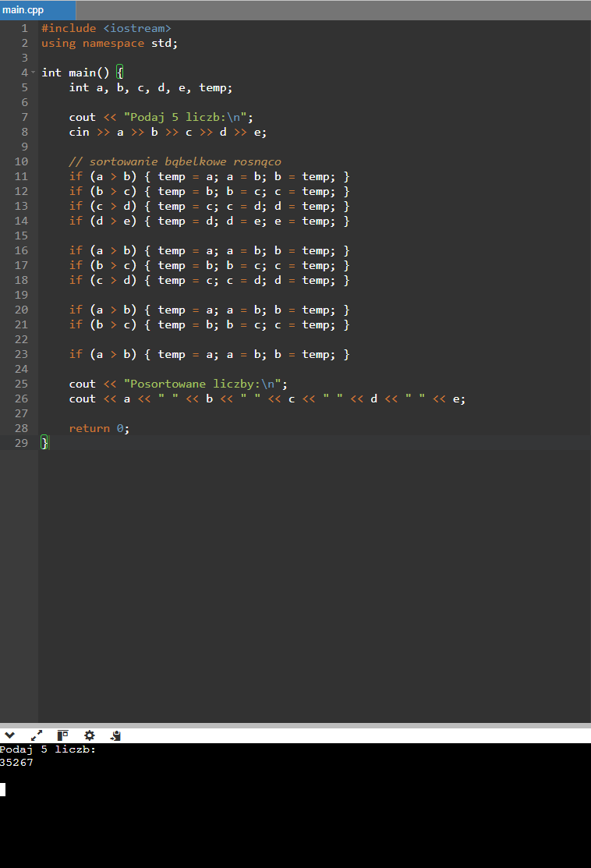The height and width of the screenshot is (868, 591).
Task: Click the closing brace on line 29
Action: pyautogui.click(x=44, y=443)
